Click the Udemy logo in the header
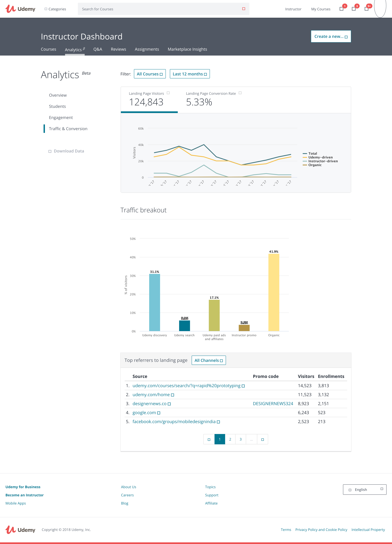Viewport: 392px width, 544px height. (20, 9)
